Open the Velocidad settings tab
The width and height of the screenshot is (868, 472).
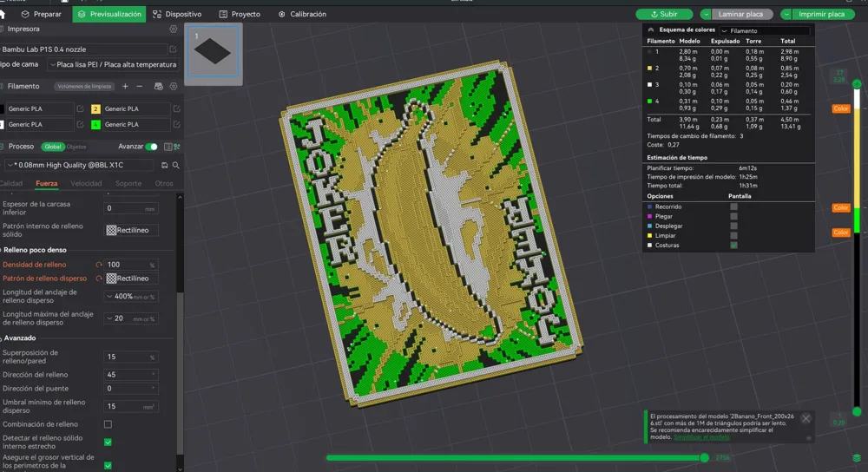tap(86, 183)
